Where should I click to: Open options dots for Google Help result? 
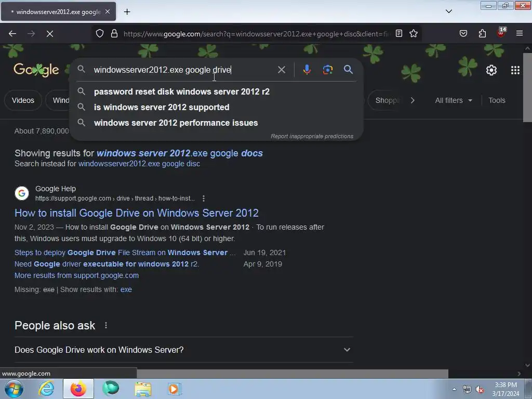tap(204, 198)
